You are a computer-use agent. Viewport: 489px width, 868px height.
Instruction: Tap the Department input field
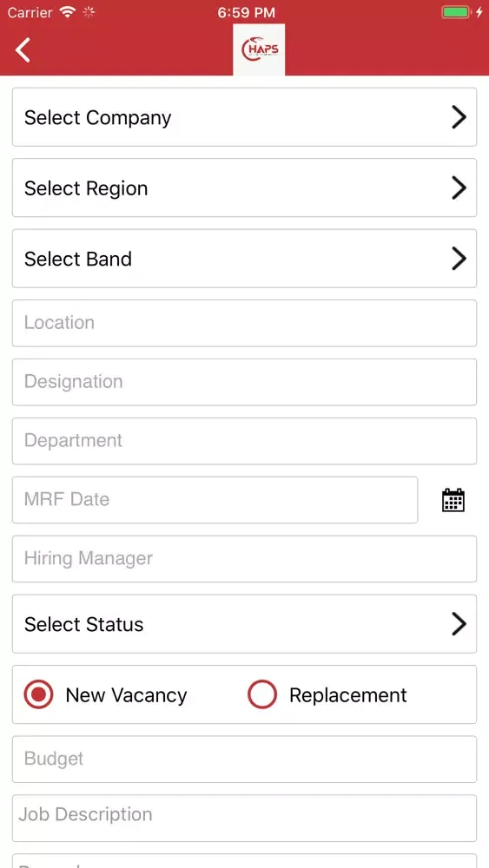pos(244,441)
